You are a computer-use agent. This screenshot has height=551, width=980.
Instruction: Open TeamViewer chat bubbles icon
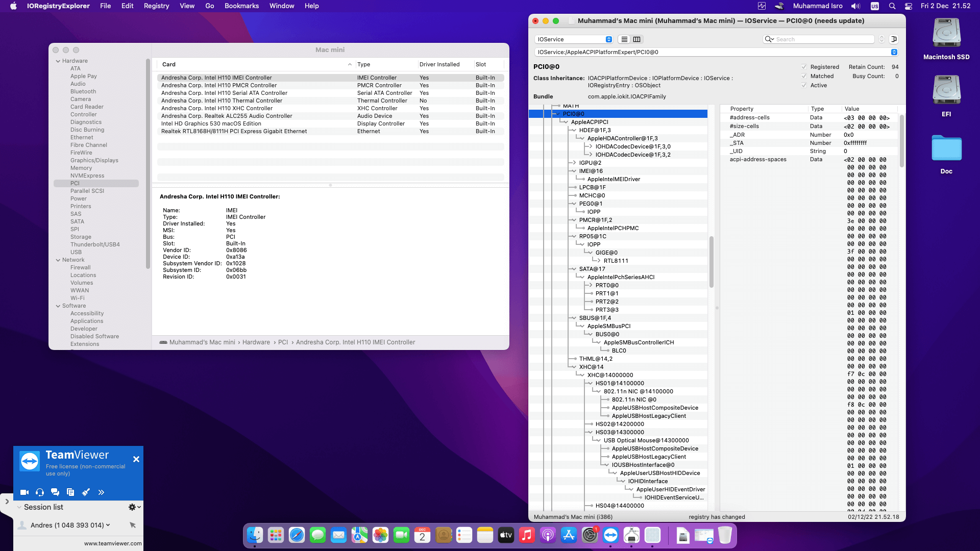coord(55,492)
